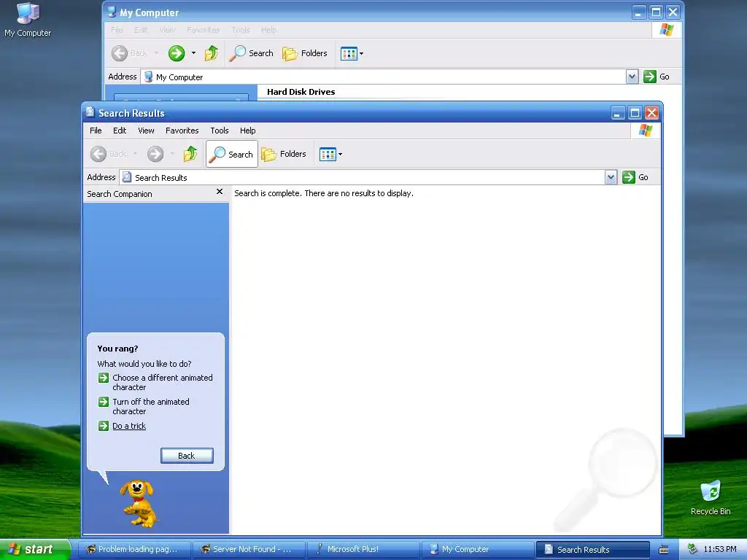The width and height of the screenshot is (747, 560).
Task: Switch to Server Not Found taskbar button
Action: tap(249, 549)
